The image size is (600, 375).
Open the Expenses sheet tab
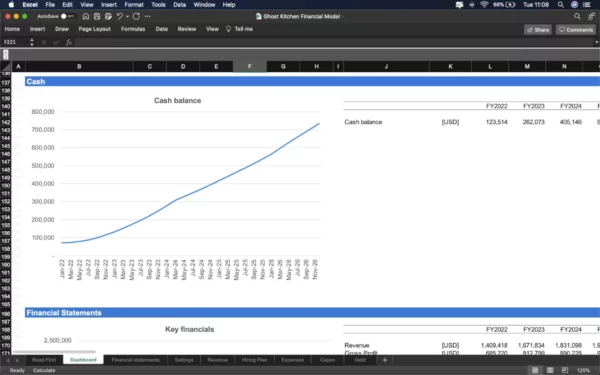click(292, 360)
